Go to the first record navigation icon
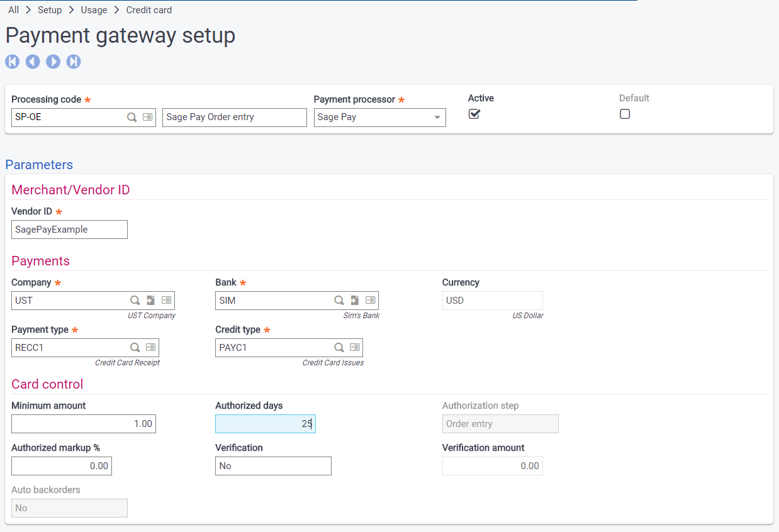This screenshot has width=779, height=532. (13, 62)
